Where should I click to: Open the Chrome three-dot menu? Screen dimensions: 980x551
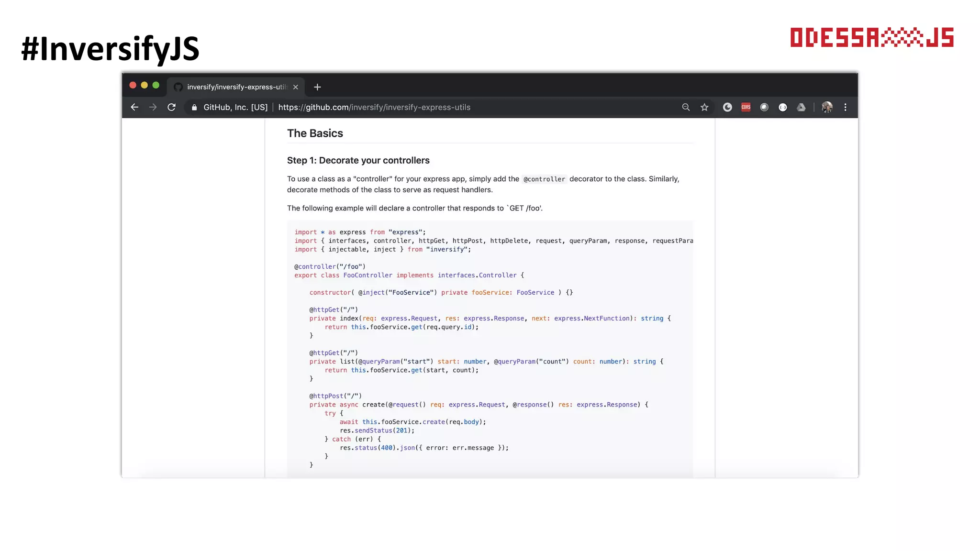[x=846, y=107]
